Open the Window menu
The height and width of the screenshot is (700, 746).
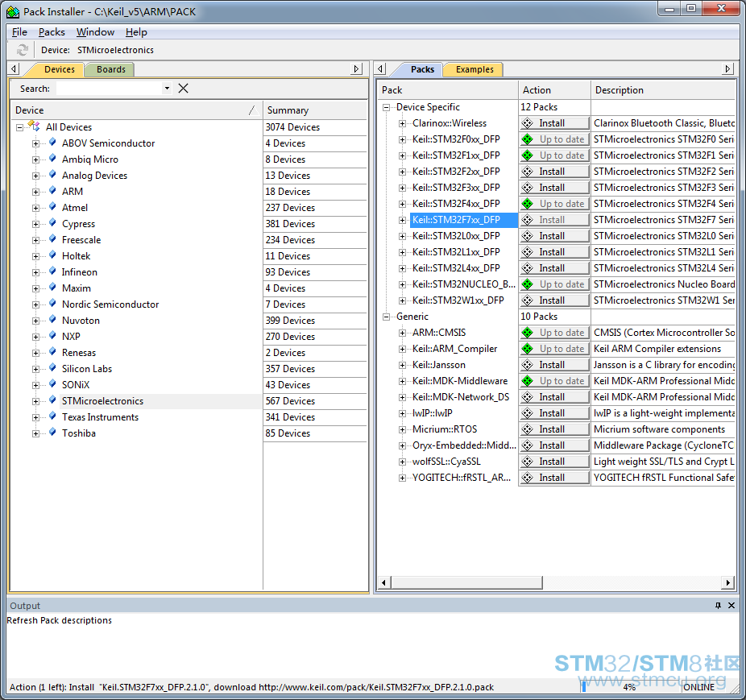tap(95, 32)
